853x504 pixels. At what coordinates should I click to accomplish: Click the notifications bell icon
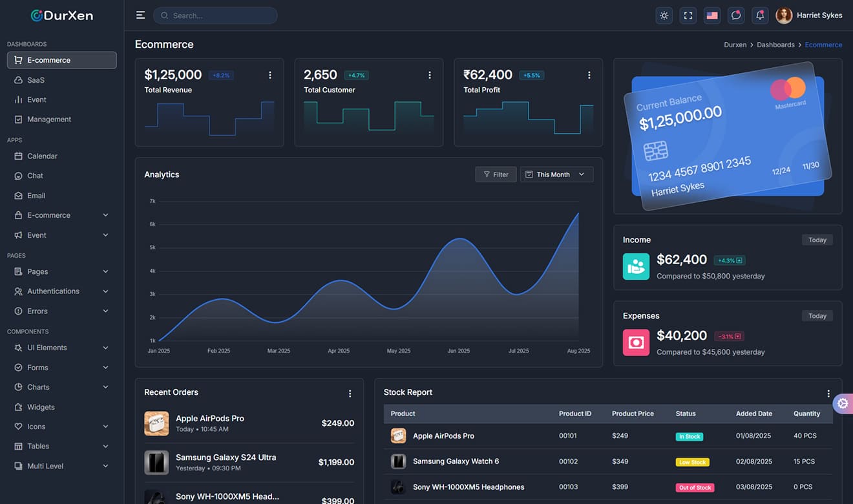point(760,15)
